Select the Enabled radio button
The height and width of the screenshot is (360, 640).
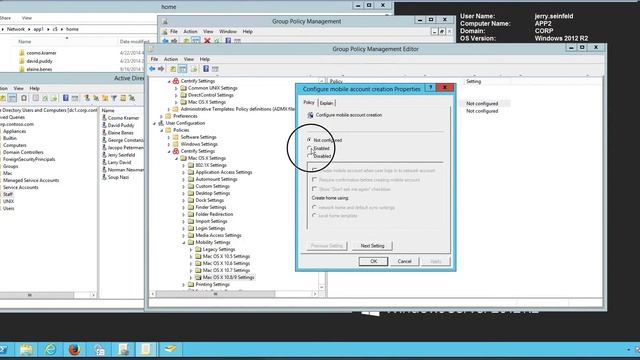[309, 148]
